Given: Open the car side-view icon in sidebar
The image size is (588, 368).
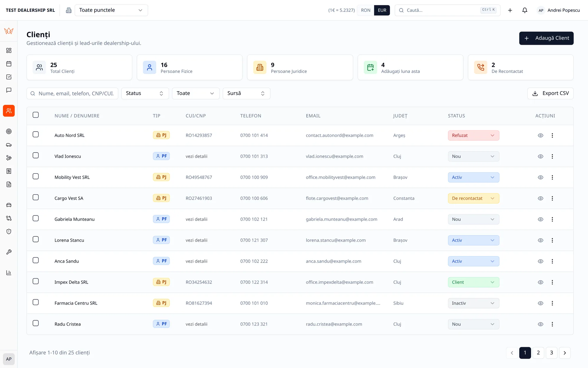Looking at the screenshot, I should click(x=9, y=145).
